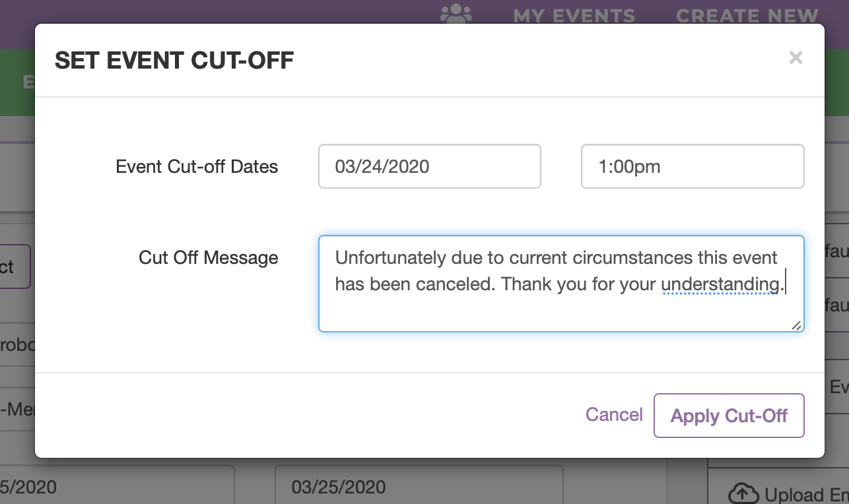Open the MY EVENTS menu

point(574,16)
